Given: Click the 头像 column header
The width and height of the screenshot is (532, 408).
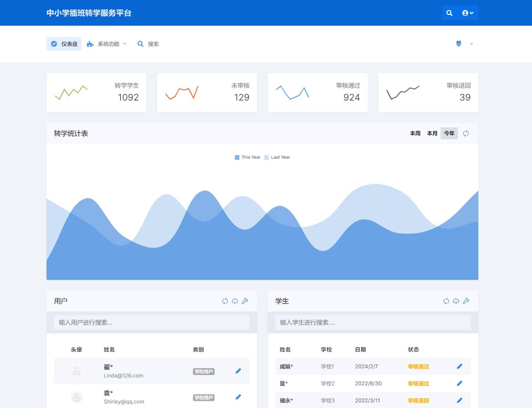Looking at the screenshot, I should pyautogui.click(x=77, y=349).
